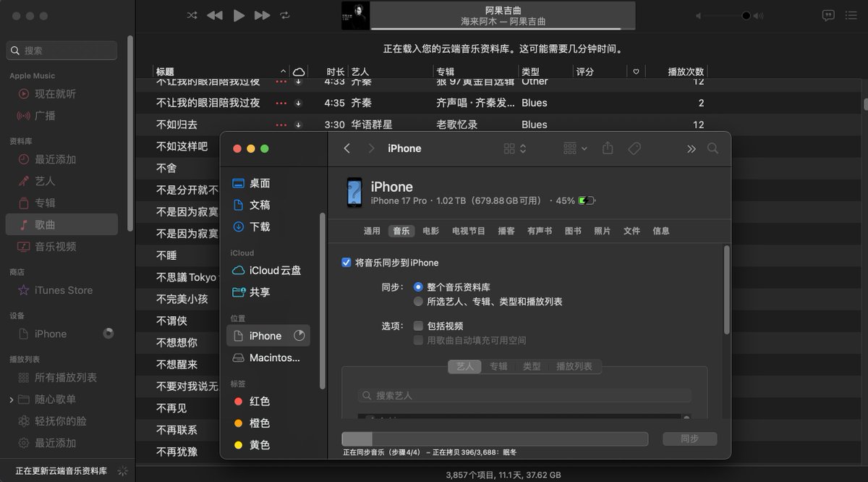The height and width of the screenshot is (482, 868).
Task: Open lyrics panel in Music toolbar
Action: pyautogui.click(x=828, y=15)
